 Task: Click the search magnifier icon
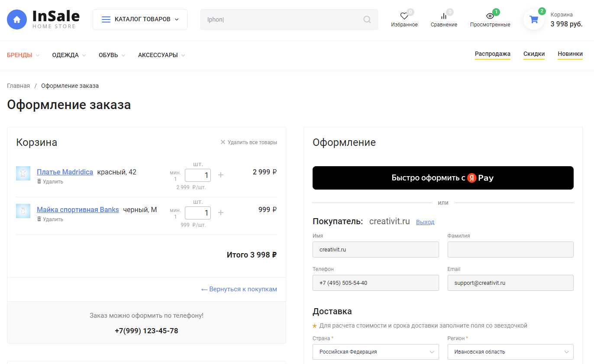367,19
